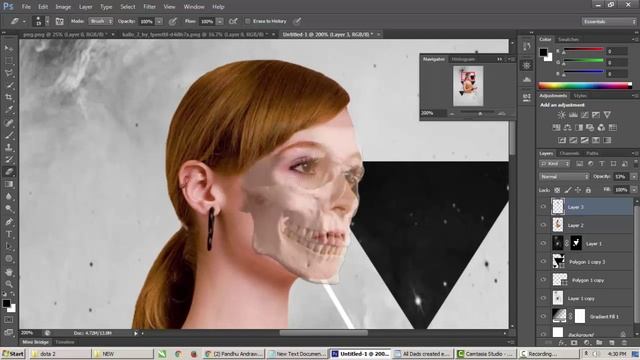Screen dimensions: 640x360
Task: Hide Layer 3 visibility eye
Action: (x=543, y=207)
